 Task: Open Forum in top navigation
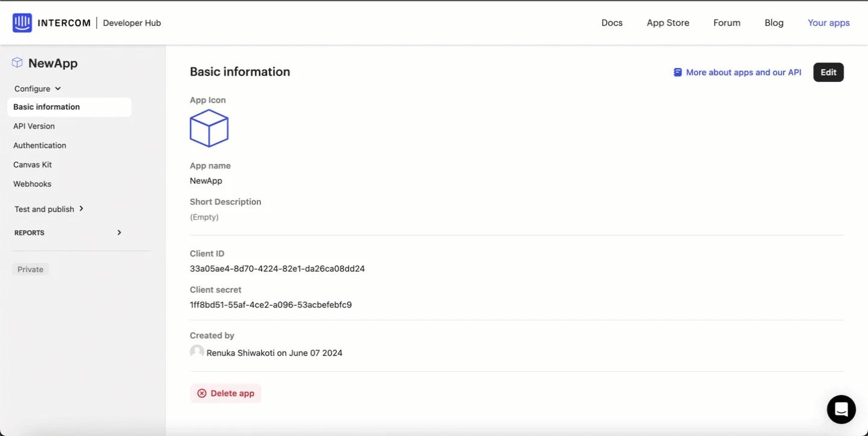point(726,23)
